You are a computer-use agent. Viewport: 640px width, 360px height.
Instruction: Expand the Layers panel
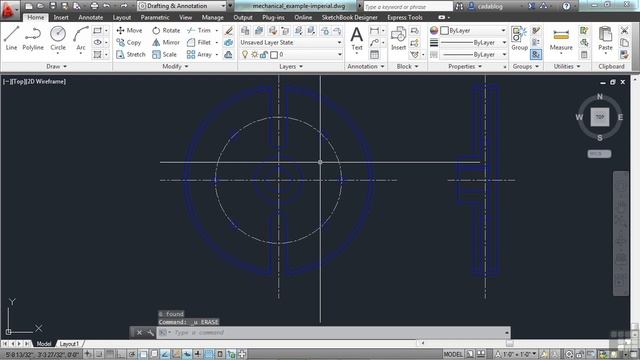tap(291, 67)
